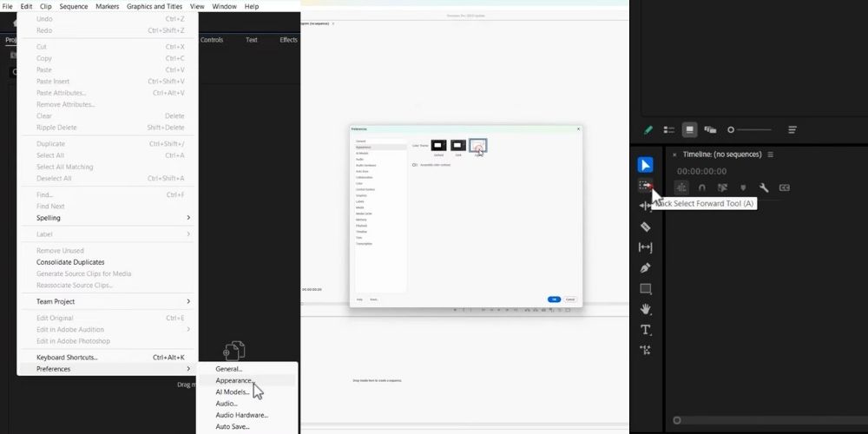Open the Help menu
The width and height of the screenshot is (868, 434).
(252, 7)
